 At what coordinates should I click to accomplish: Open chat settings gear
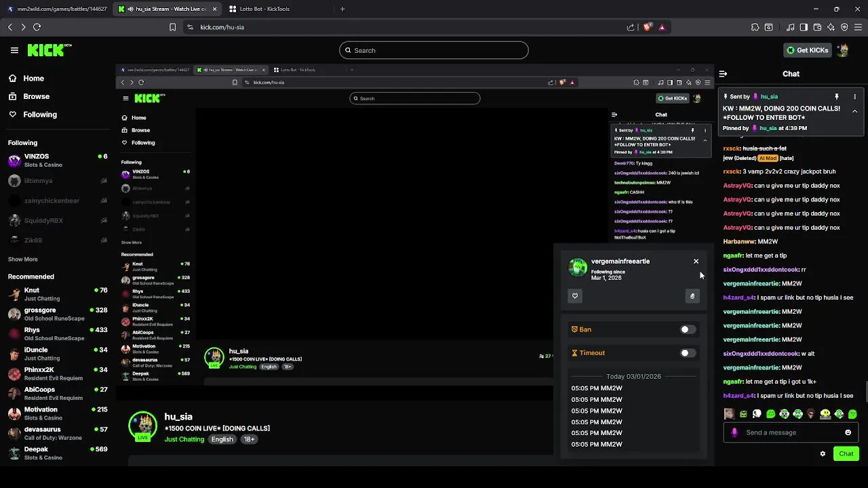point(823,454)
